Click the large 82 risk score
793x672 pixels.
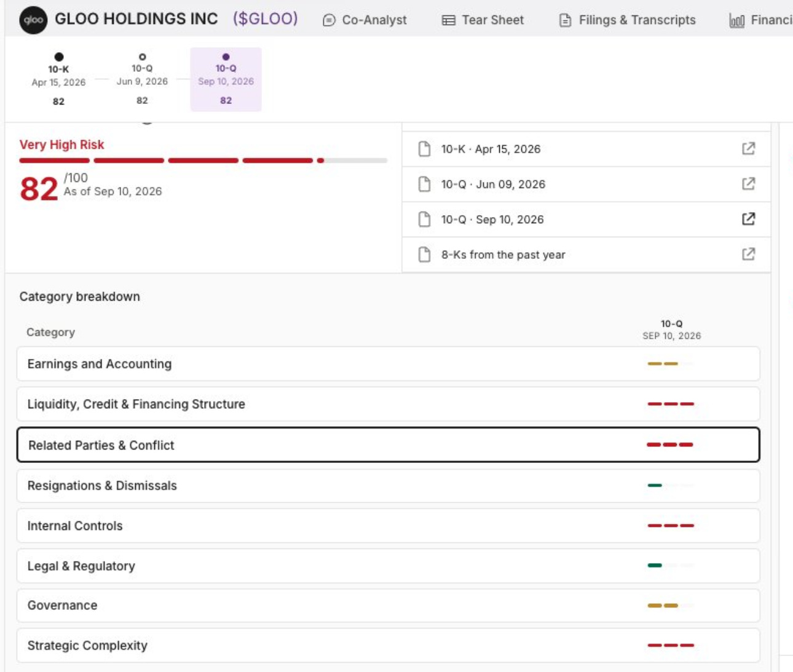click(x=39, y=189)
